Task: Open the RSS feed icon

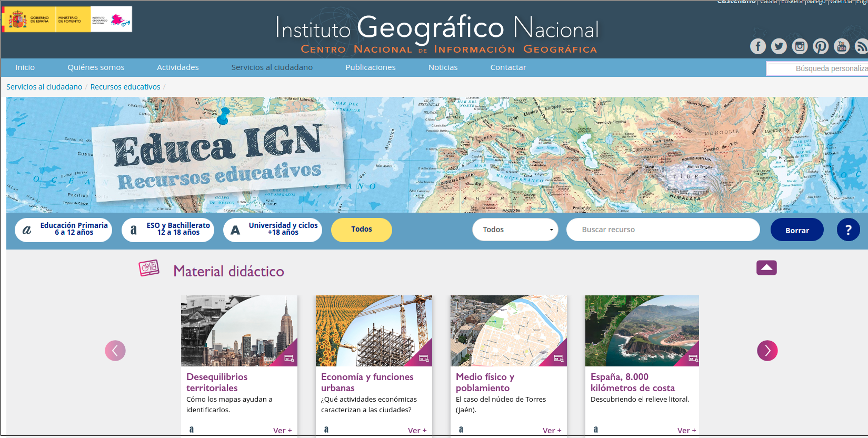Action: tap(862, 46)
